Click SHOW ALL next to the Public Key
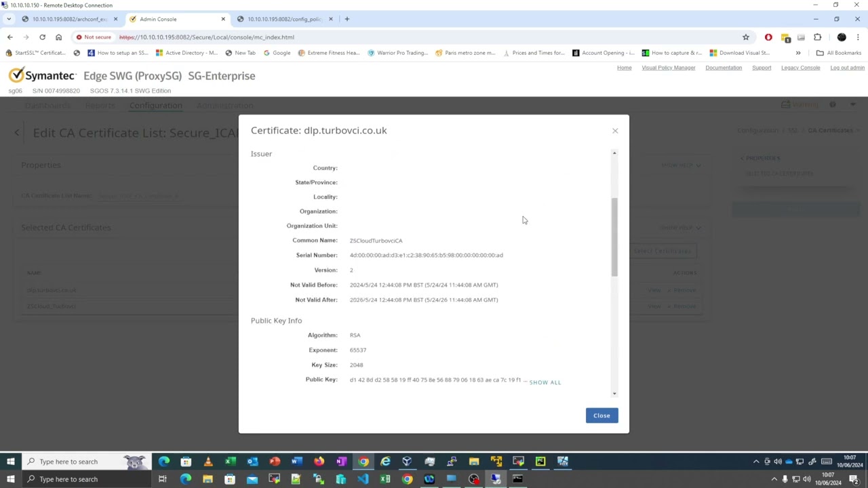Screen dimensions: 868x488 [545, 382]
